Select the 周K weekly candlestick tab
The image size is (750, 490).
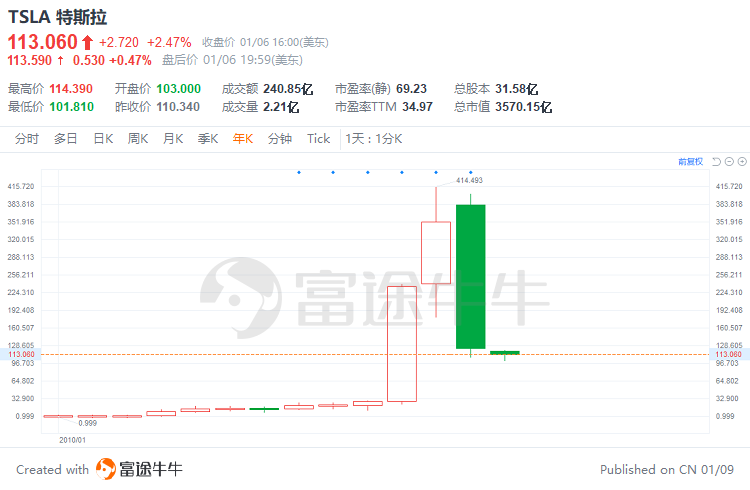[138, 139]
